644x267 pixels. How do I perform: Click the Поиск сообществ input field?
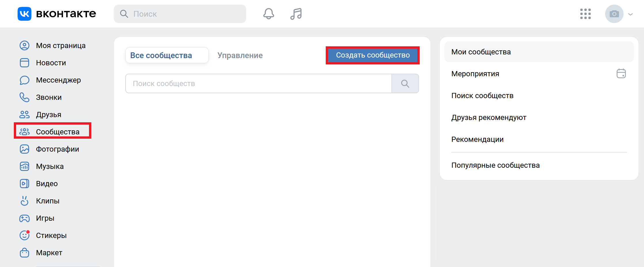(258, 84)
